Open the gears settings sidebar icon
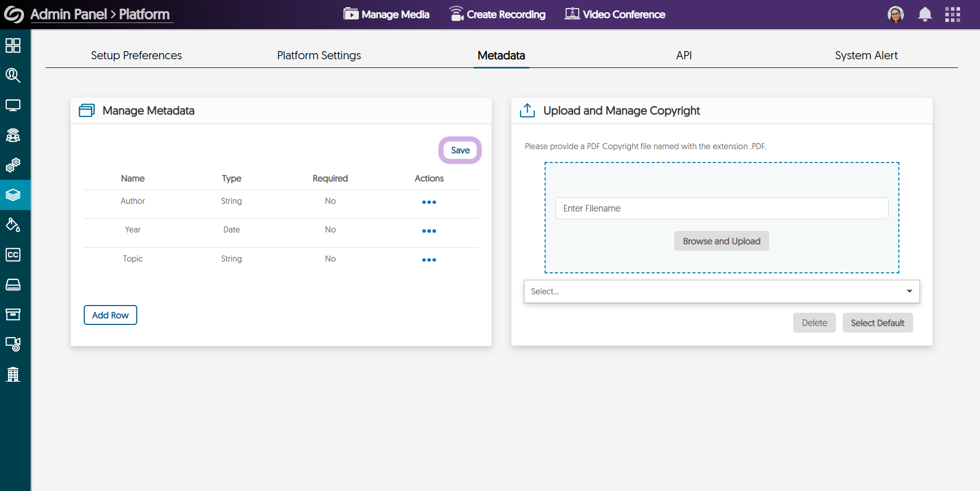Viewport: 980px width, 491px height. click(x=13, y=165)
